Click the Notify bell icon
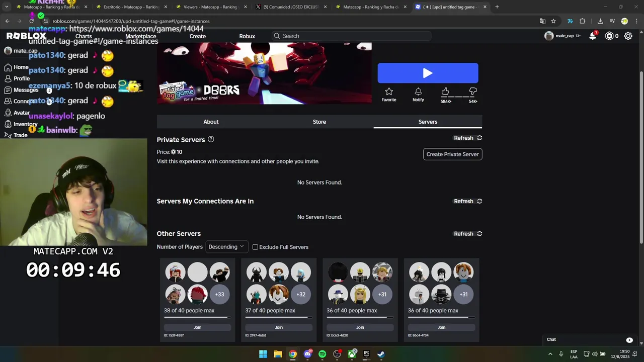Image resolution: width=644 pixels, height=362 pixels. click(418, 92)
